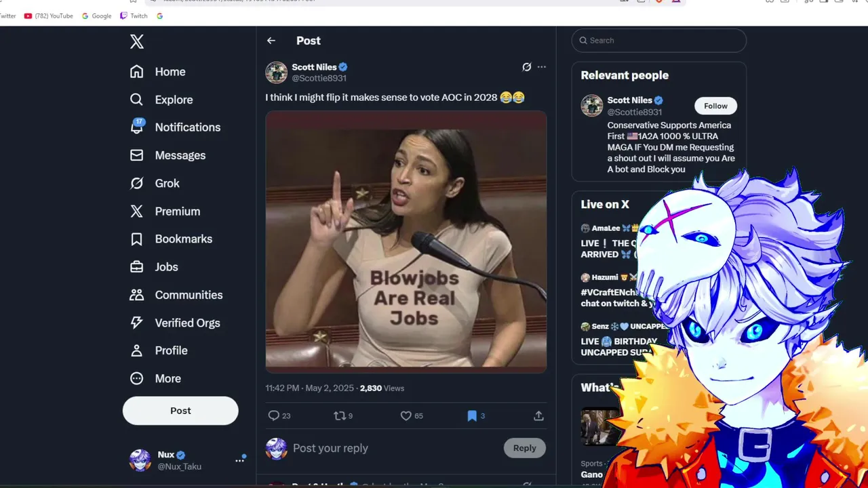Click the blue Post button in sidebar
The width and height of the screenshot is (868, 488).
coord(180,411)
